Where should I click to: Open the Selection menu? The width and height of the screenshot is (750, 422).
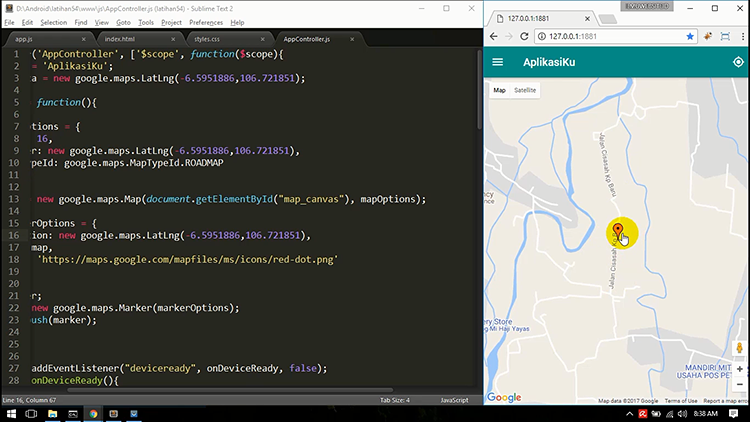[x=54, y=22]
